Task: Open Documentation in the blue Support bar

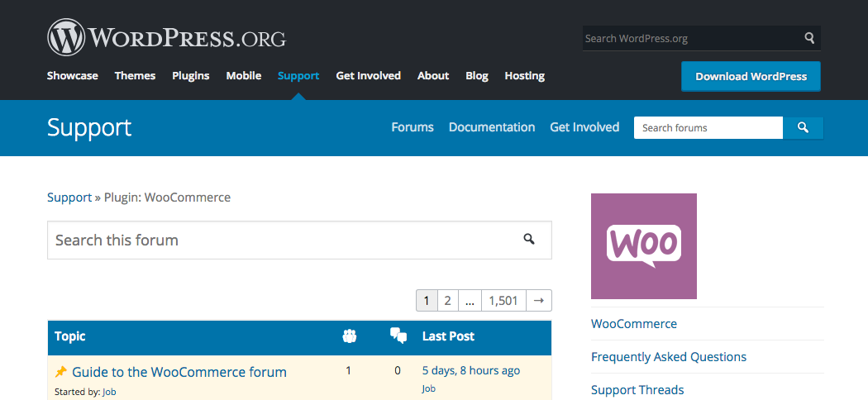Action: [492, 127]
